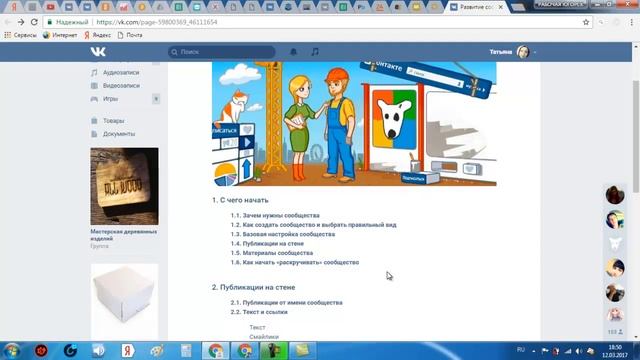This screenshot has height=360, width=640.
Task: Switch to the YouTube browser tab
Action: coord(51,7)
